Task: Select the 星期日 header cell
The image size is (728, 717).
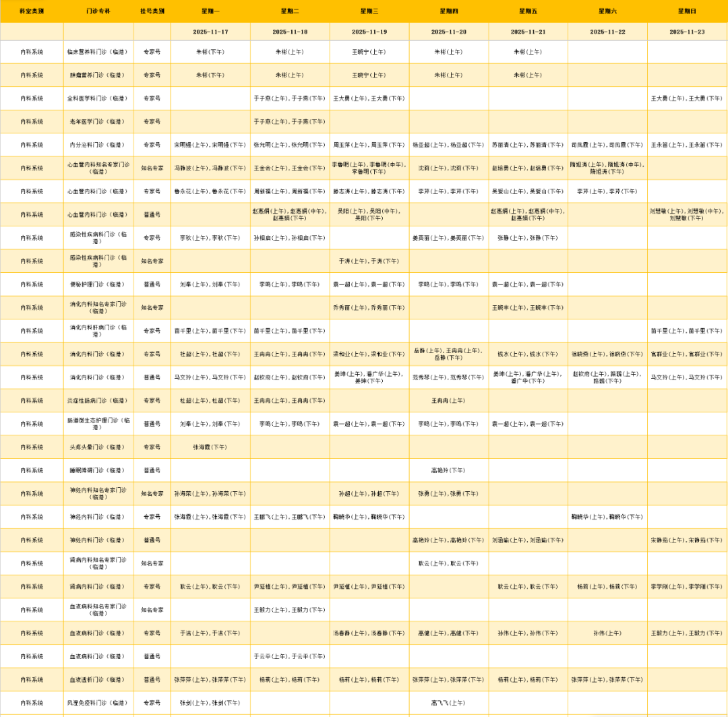Action: (x=687, y=11)
